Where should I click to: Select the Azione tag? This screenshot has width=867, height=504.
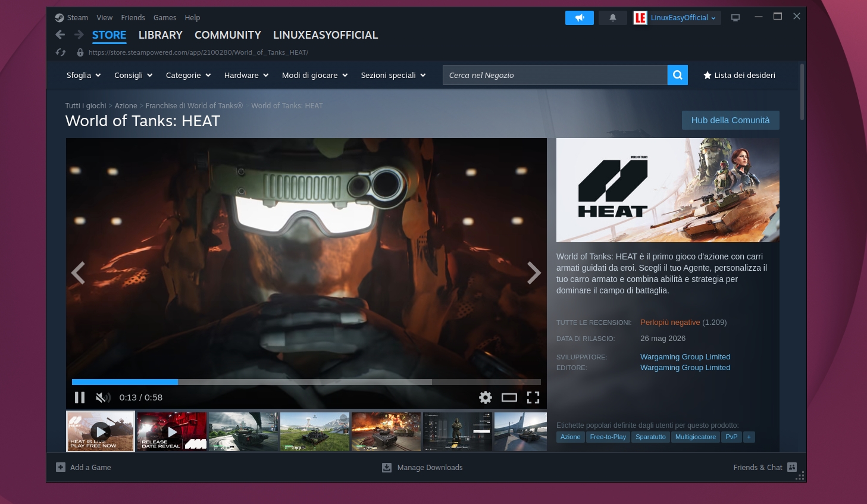570,437
